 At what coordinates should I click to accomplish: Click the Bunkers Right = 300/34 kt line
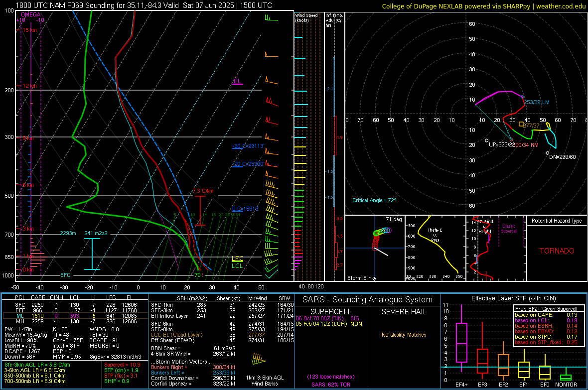(193, 368)
